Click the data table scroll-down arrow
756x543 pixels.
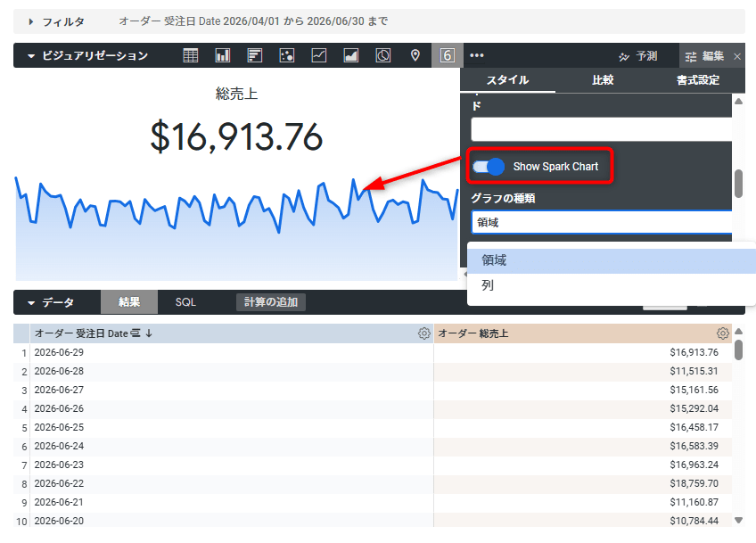point(738,520)
